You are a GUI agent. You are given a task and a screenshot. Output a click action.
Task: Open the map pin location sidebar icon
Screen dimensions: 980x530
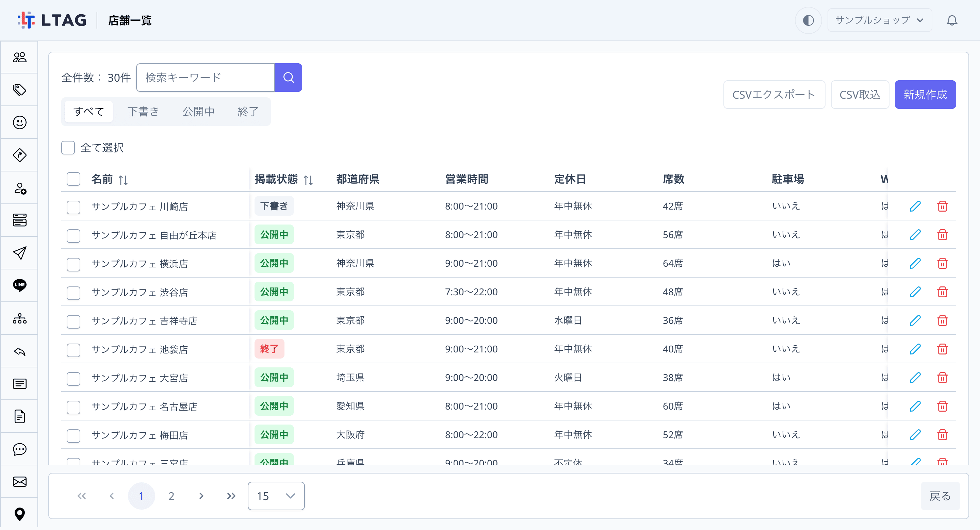[x=19, y=514]
